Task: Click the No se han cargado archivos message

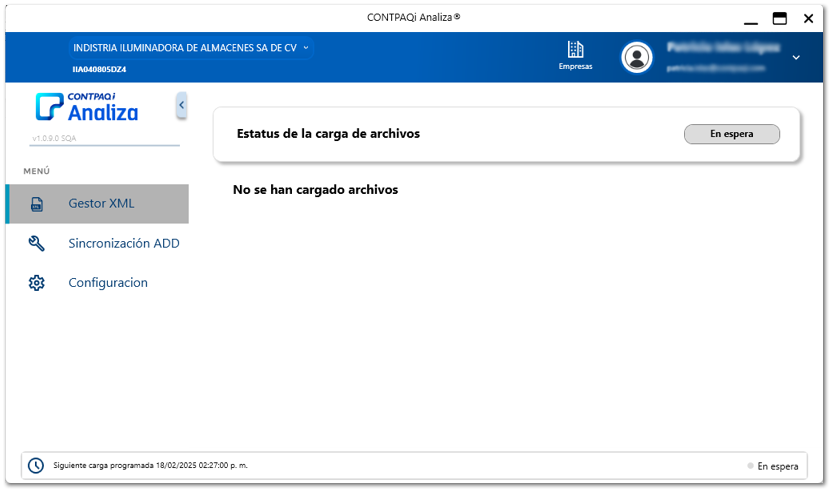Action: [315, 189]
